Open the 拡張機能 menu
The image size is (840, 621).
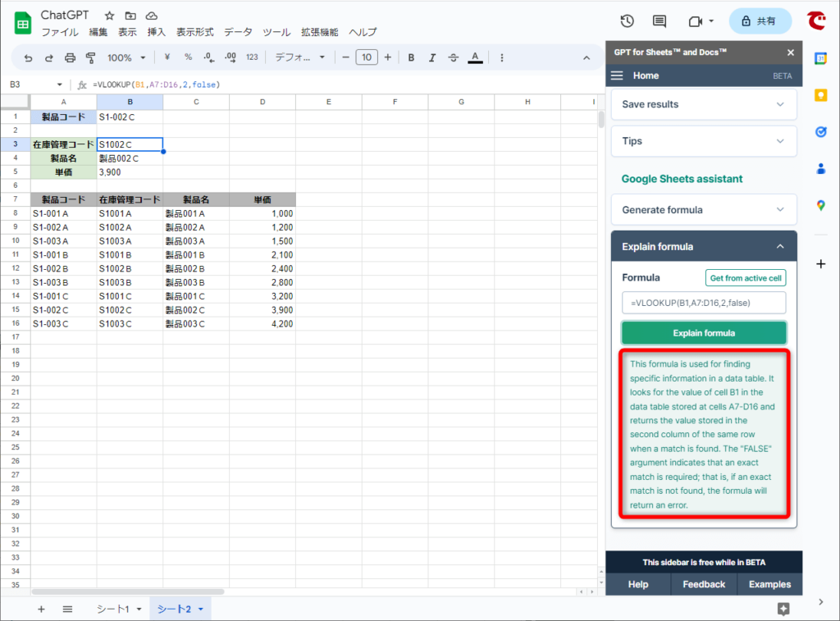coord(320,32)
